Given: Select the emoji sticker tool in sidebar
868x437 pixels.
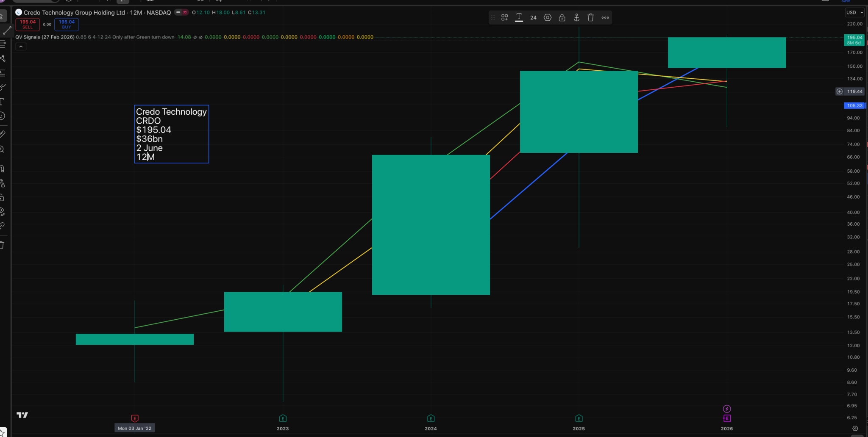Looking at the screenshot, I should [x=3, y=116].
